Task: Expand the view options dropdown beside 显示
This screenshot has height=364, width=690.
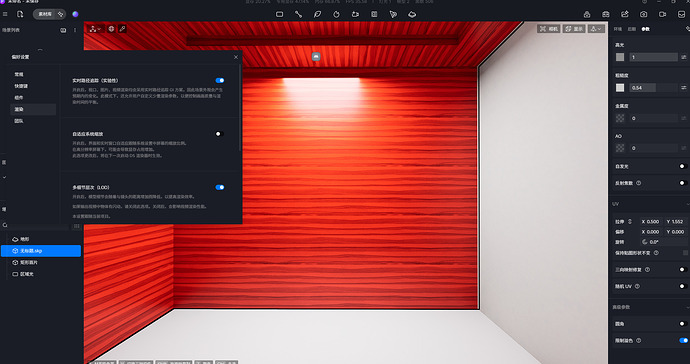Action: click(x=596, y=29)
